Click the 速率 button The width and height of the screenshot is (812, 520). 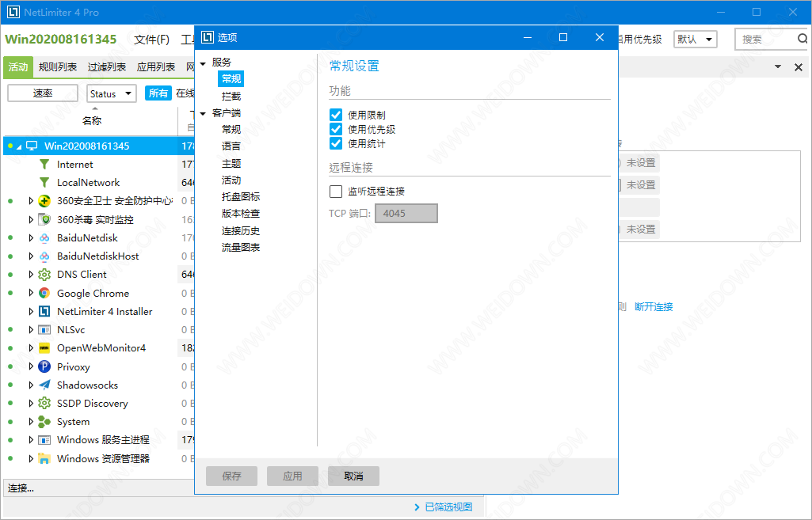click(43, 93)
